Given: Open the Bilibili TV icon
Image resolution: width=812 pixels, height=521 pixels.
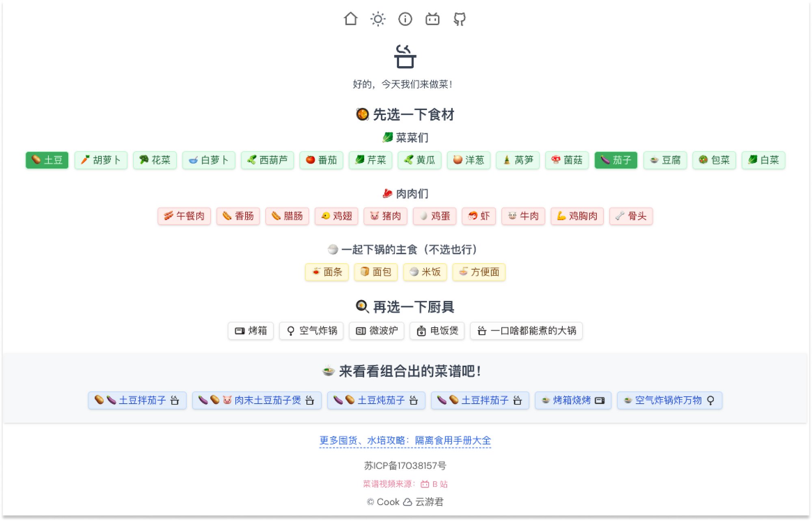Looking at the screenshot, I should pyautogui.click(x=432, y=19).
